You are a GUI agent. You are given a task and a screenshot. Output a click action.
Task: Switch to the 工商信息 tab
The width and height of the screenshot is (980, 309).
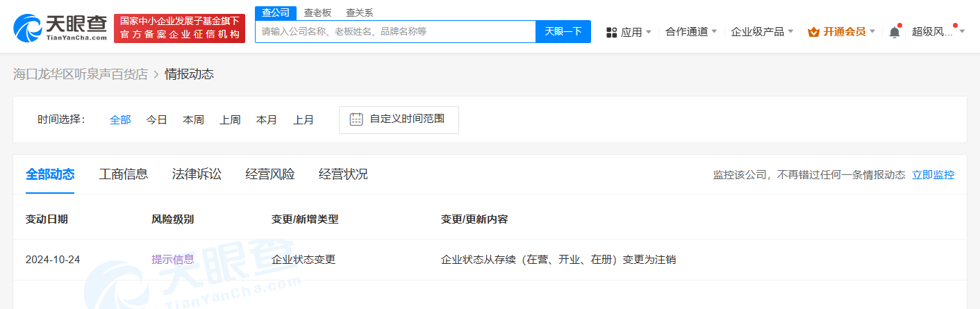(x=124, y=174)
